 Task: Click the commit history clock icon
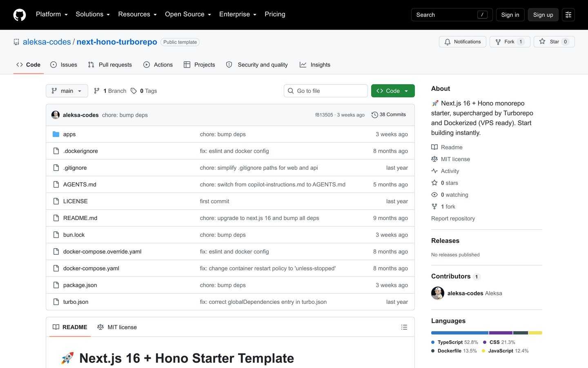[374, 115]
